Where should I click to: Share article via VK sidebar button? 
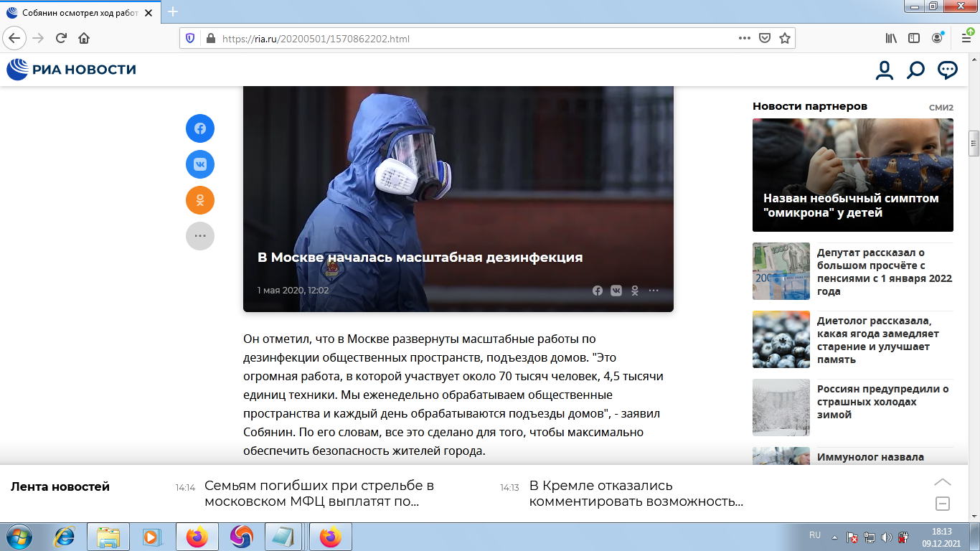tap(200, 164)
